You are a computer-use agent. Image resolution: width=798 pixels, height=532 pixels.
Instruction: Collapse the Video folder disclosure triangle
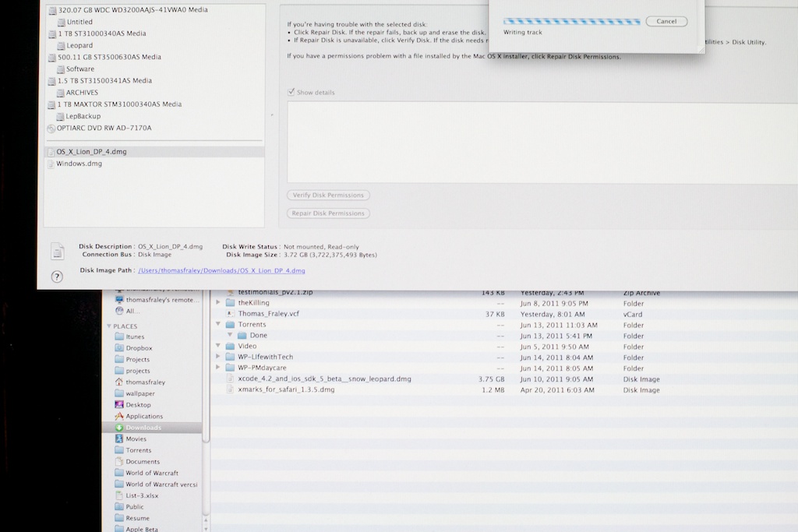click(x=218, y=346)
